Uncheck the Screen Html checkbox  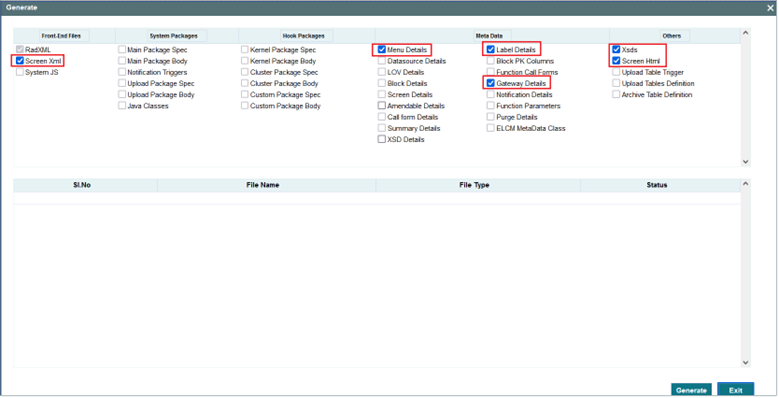[x=616, y=61]
